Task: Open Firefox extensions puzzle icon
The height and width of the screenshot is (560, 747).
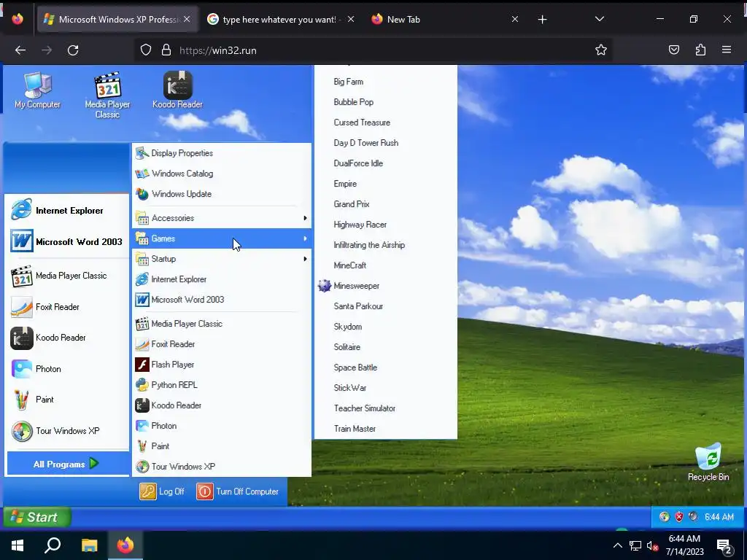Action: tap(700, 50)
